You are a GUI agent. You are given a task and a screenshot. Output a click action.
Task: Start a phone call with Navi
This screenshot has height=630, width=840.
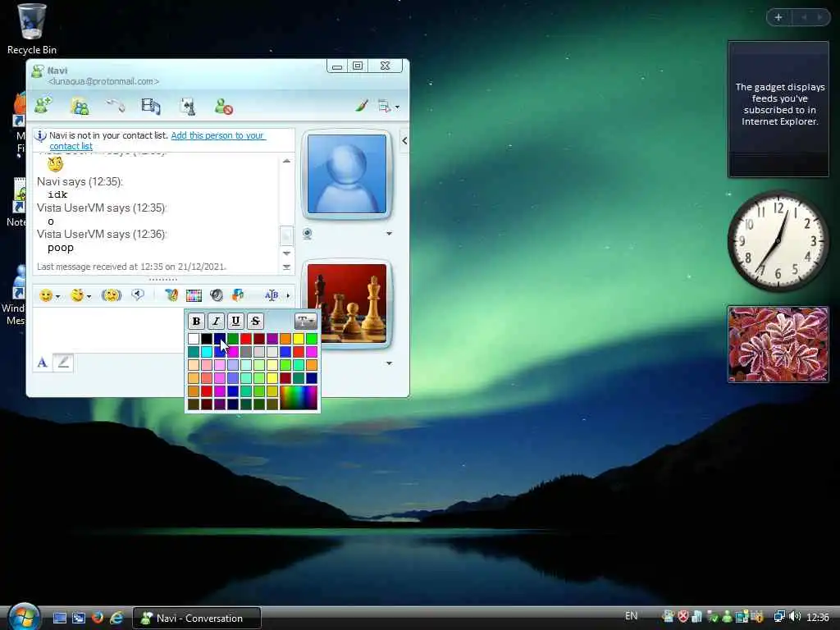coord(115,106)
